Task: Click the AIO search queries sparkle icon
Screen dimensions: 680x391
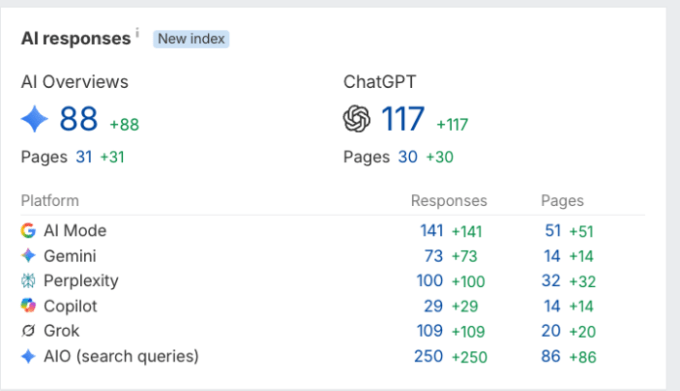Action: pos(28,356)
